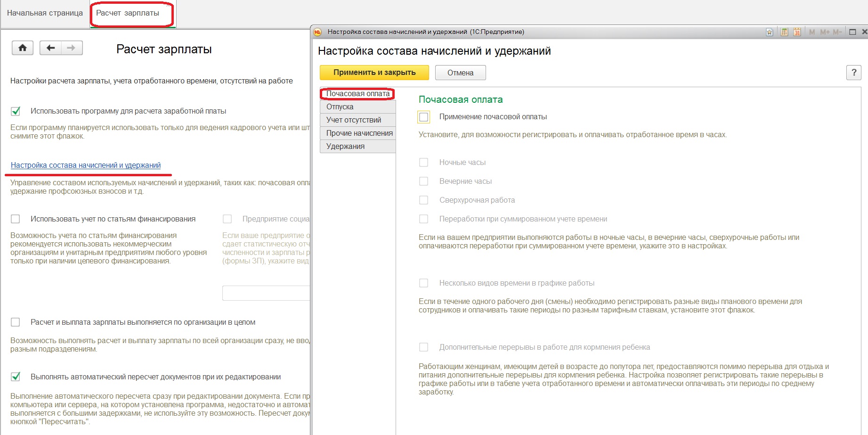Open 'Настройка состава начислений и удержаний' link

point(86,165)
